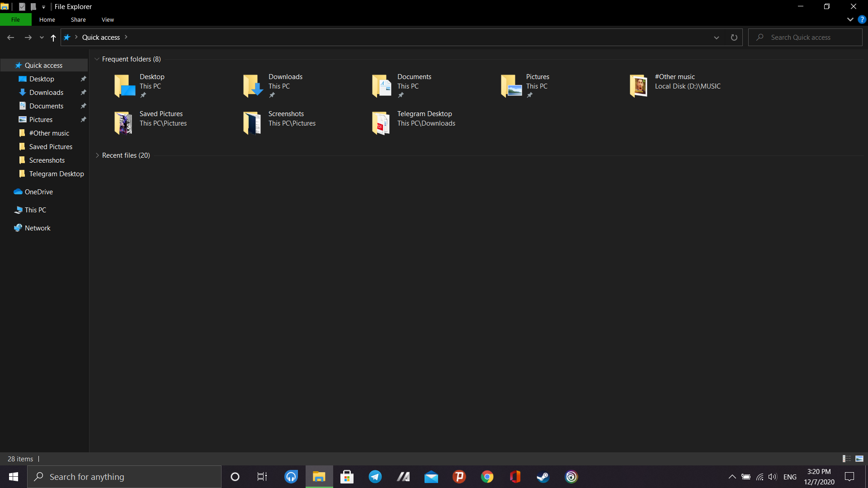The width and height of the screenshot is (868, 488).
Task: Unpin Documents using its sidebar pin
Action: pos(83,106)
